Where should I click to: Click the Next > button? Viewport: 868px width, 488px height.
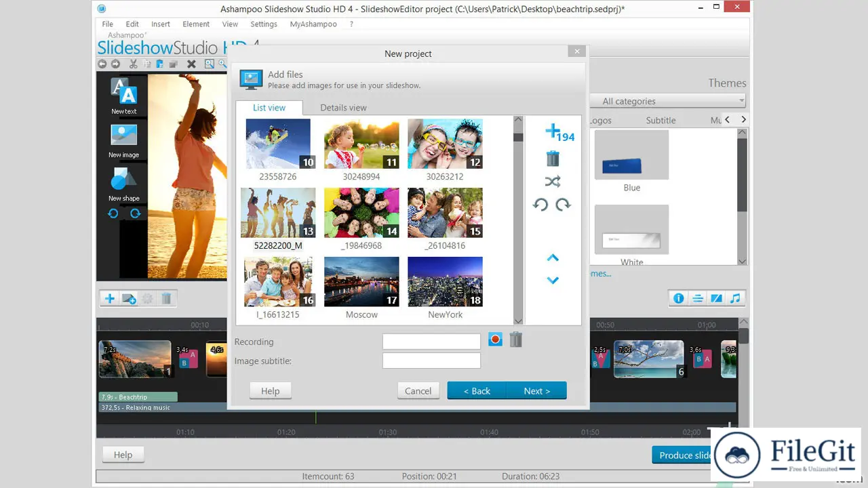[536, 390]
